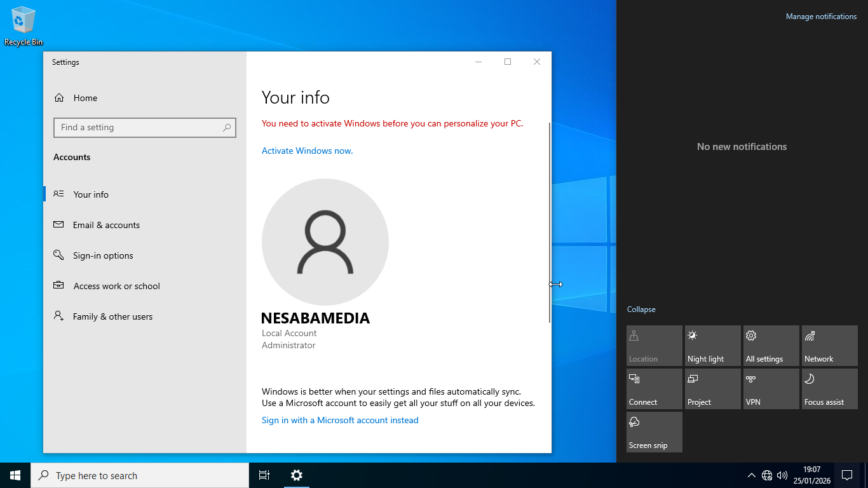
Task: Click the Home icon in Settings sidebar
Action: (59, 98)
